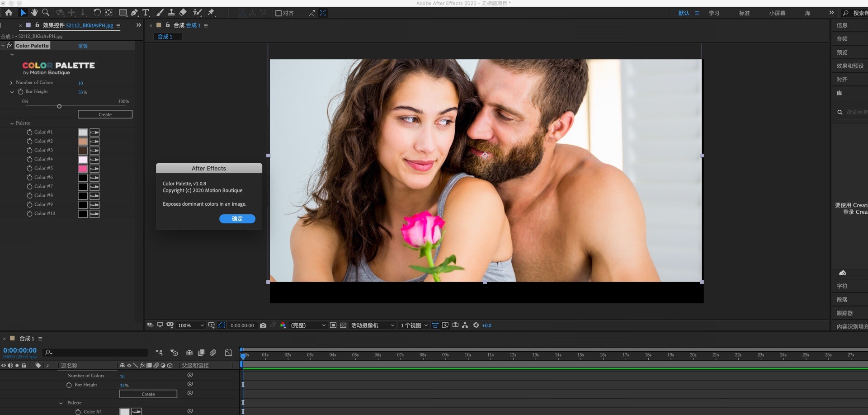
Task: Click the Create button in effect controls
Action: [105, 114]
